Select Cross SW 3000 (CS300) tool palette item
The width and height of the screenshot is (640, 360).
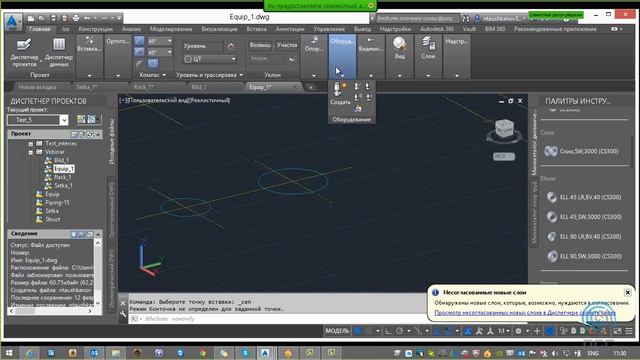click(582, 151)
